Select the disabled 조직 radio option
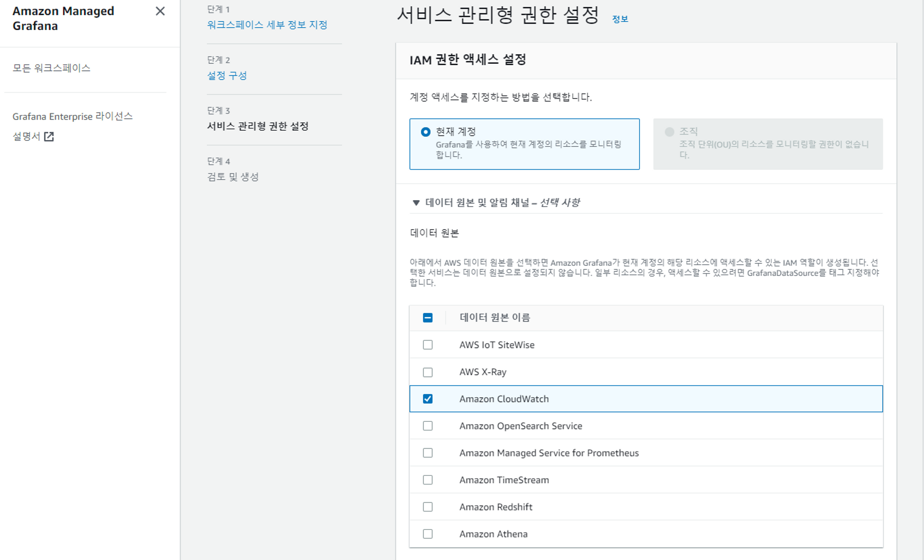924x560 pixels. point(669,132)
